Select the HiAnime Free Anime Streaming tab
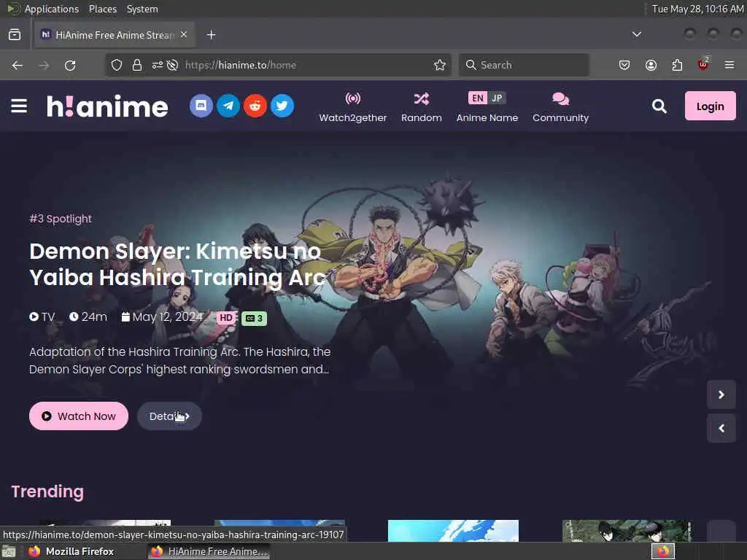 [x=115, y=35]
